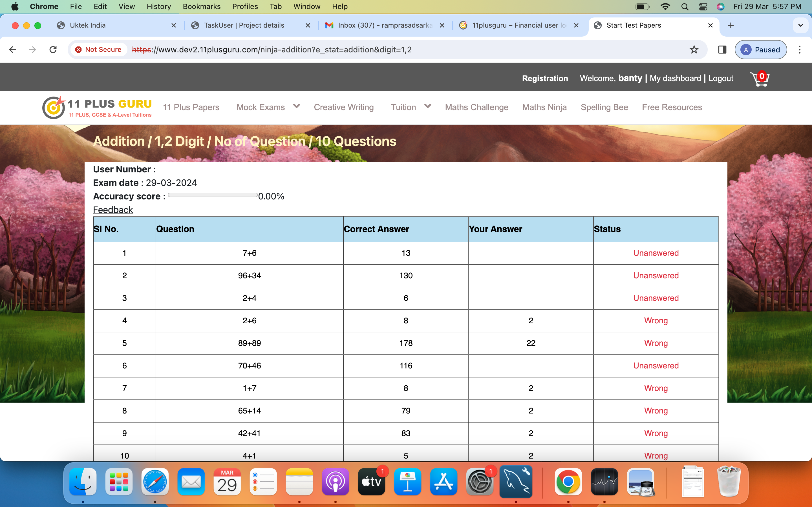Open the tab search dropdown arrow
812x507 pixels.
[800, 25]
